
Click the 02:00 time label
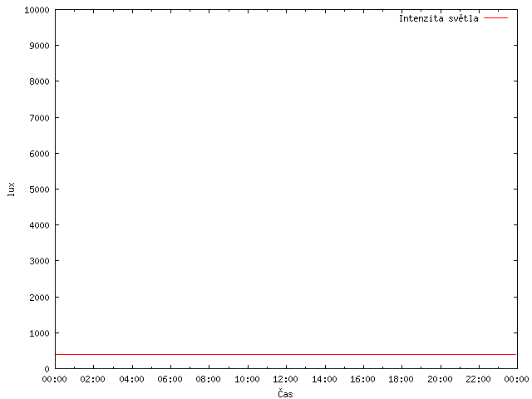[92, 379]
